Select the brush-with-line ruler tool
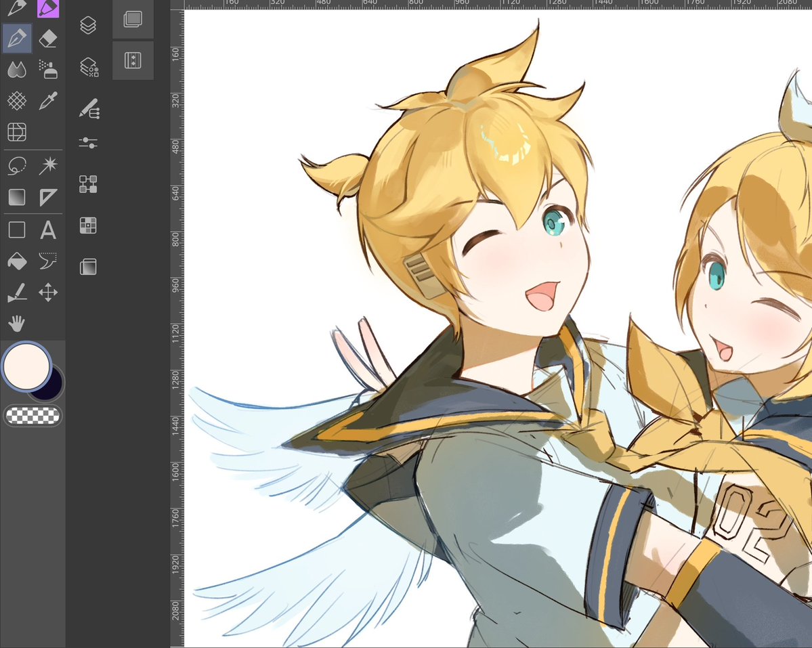Viewport: 812px width, 648px height. (17, 293)
